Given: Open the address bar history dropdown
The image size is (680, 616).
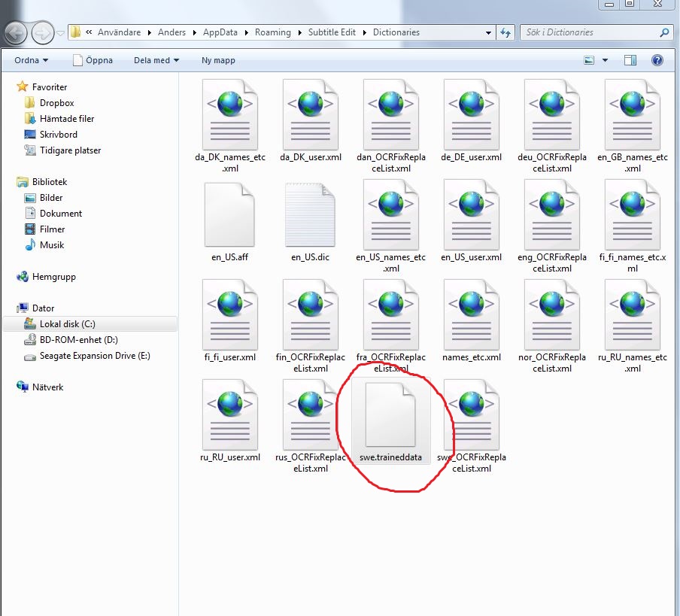Looking at the screenshot, I should [x=488, y=32].
